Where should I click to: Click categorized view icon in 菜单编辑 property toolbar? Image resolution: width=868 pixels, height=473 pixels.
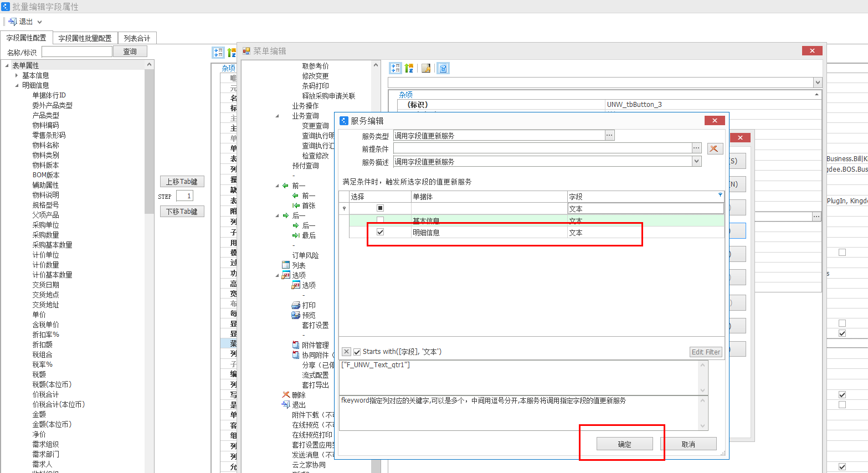(396, 68)
